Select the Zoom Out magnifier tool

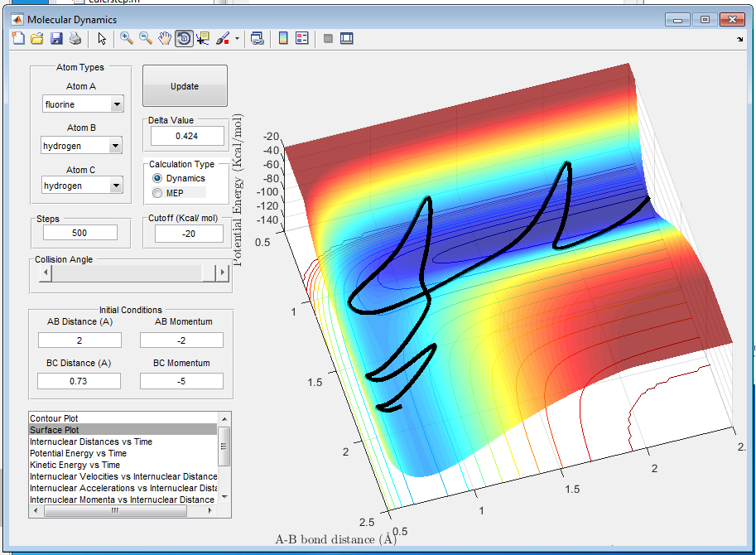[x=146, y=38]
